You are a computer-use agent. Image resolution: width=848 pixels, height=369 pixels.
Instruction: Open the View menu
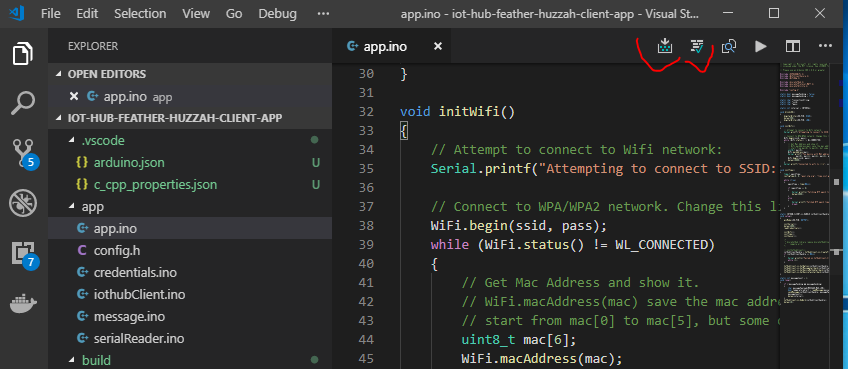pyautogui.click(x=196, y=14)
